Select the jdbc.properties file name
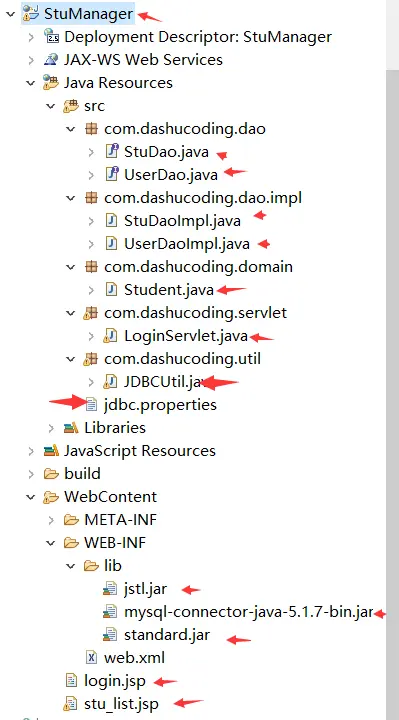The width and height of the screenshot is (399, 720). coord(160,405)
